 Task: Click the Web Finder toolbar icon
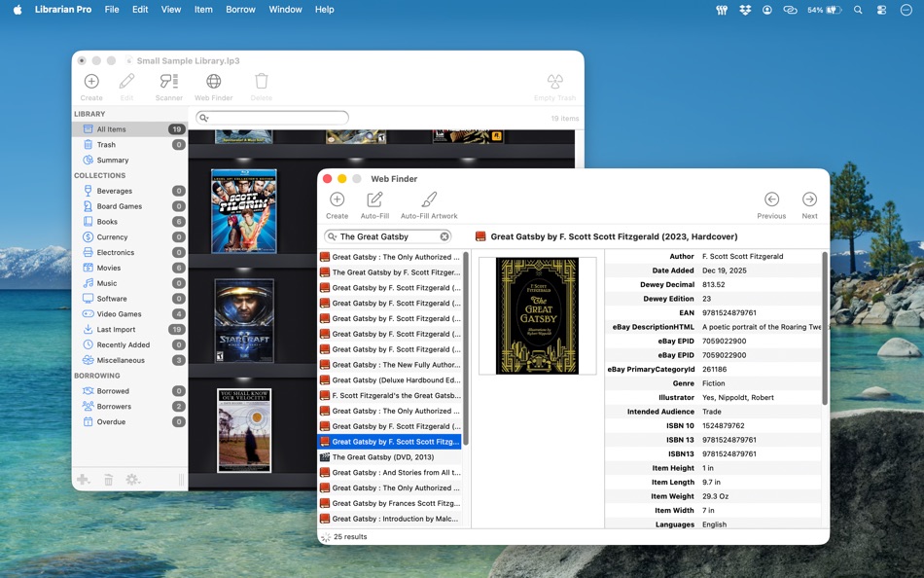[213, 82]
